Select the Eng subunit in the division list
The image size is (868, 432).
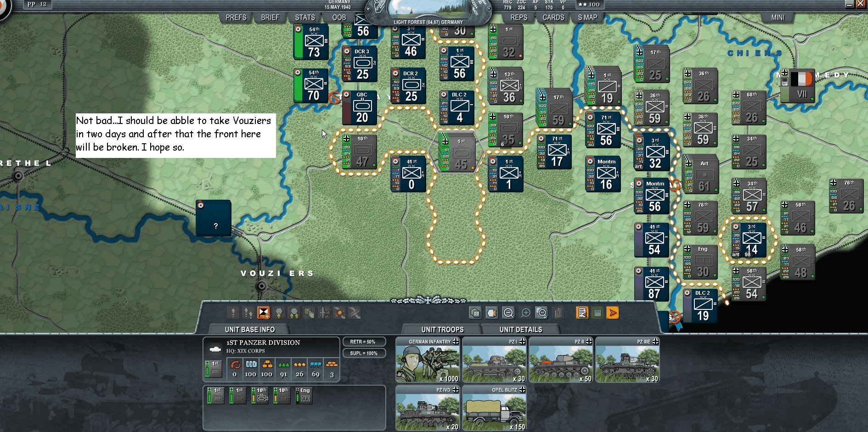pos(304,395)
